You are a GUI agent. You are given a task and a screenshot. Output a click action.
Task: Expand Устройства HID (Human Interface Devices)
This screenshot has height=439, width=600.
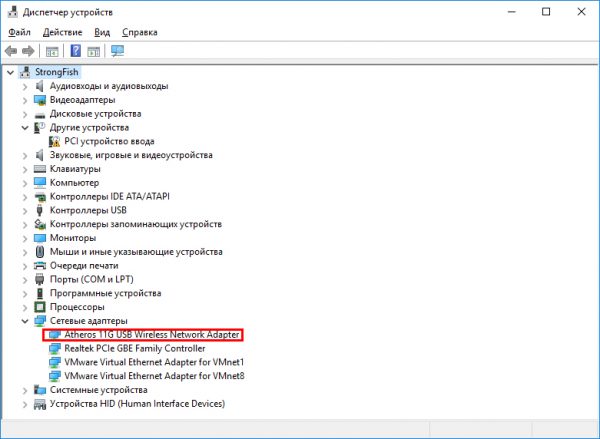pyautogui.click(x=25, y=404)
